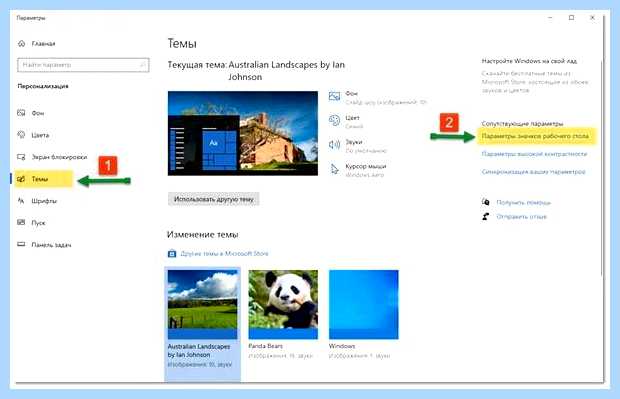
Task: Click the Курсор мыши pointer icon
Action: (x=335, y=169)
